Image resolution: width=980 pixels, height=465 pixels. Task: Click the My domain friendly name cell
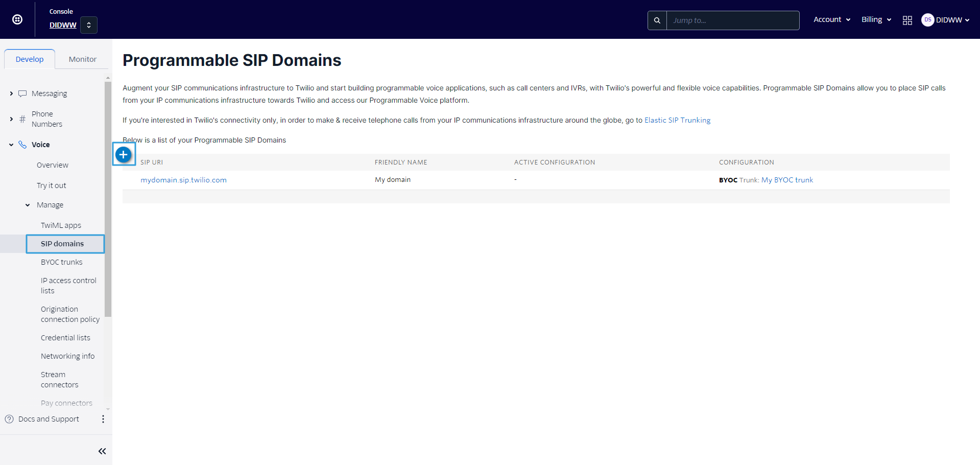pos(393,180)
